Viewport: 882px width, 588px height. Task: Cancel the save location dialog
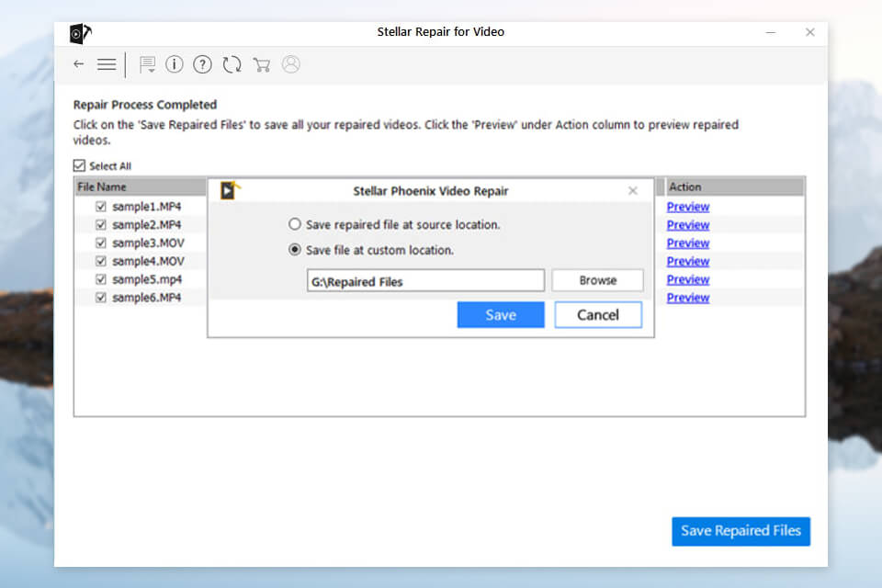tap(597, 314)
